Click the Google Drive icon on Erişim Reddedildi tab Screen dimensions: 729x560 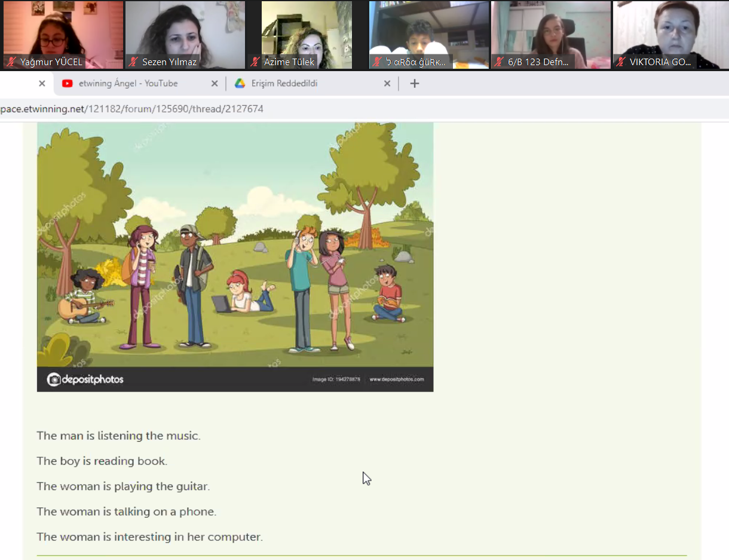[x=240, y=84]
